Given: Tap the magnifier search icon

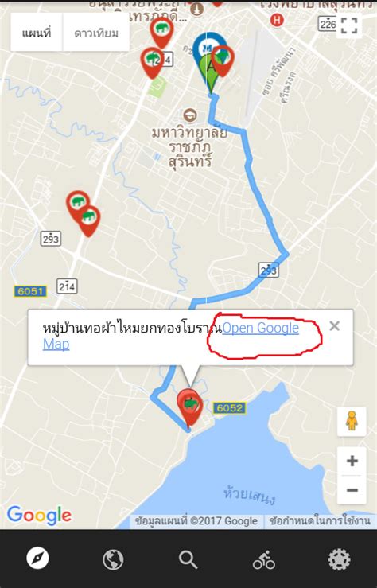Looking at the screenshot, I should point(188,560).
